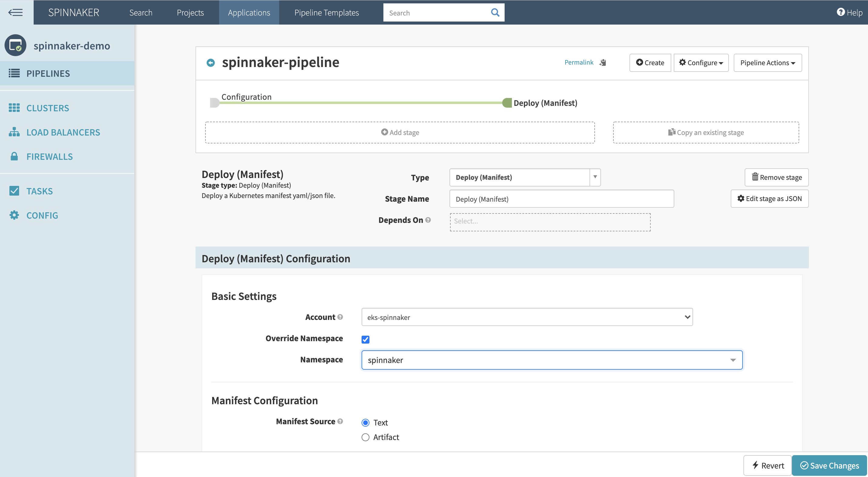This screenshot has width=868, height=477.
Task: Click the Firewalls lock icon
Action: tap(14, 156)
